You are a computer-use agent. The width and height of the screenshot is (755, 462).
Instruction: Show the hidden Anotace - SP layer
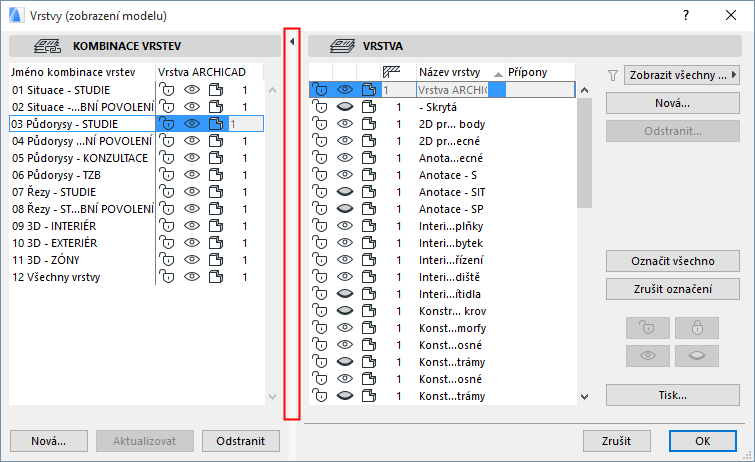345,209
